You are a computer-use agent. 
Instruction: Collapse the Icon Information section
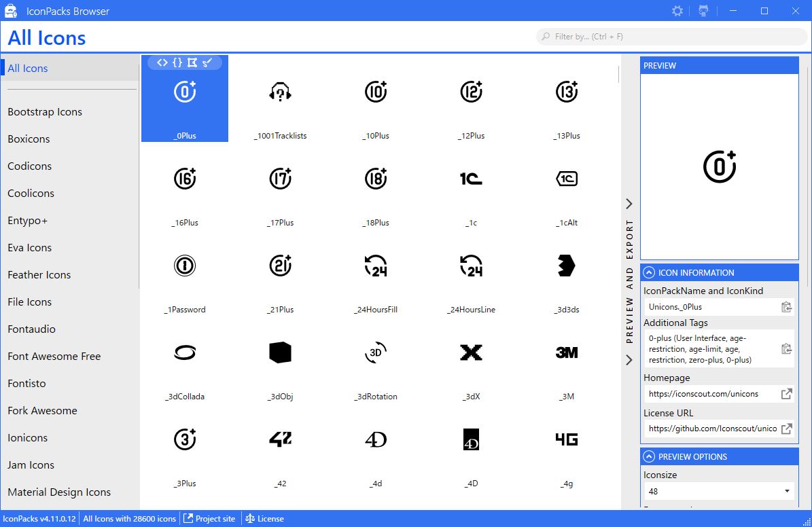point(649,273)
